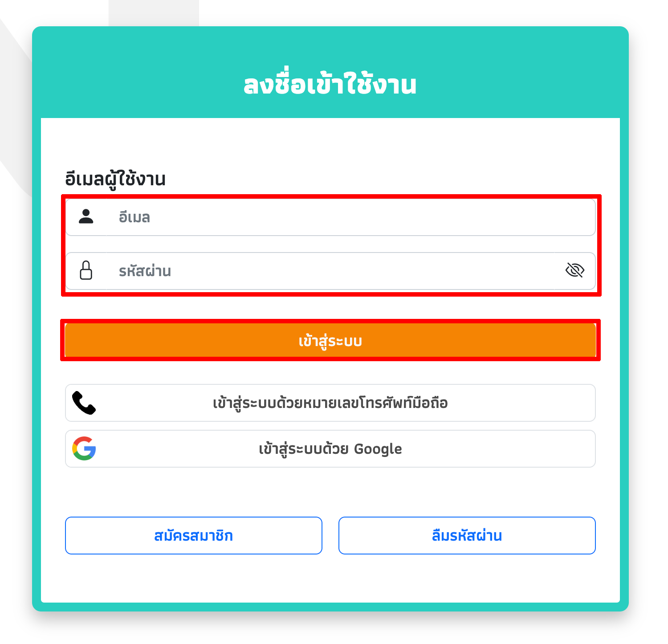Viewport: 668px width, 644px height.
Task: Toggle password visibility with the crossed-eye icon
Action: coord(574,270)
